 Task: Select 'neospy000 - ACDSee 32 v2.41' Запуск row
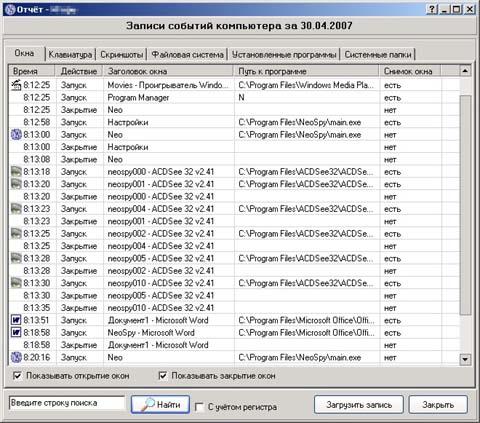(x=234, y=172)
